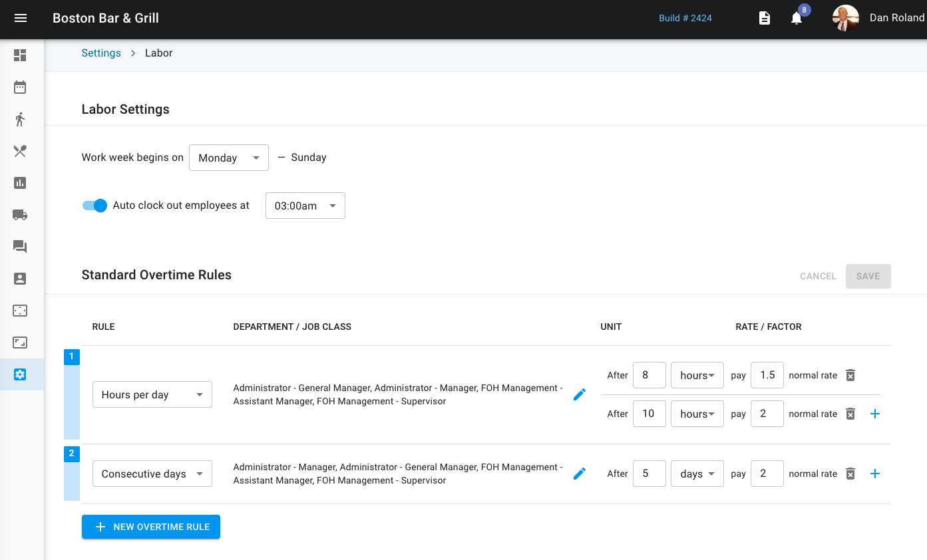Open the hamburger navigation menu
The width and height of the screenshot is (927, 560).
[x=21, y=18]
